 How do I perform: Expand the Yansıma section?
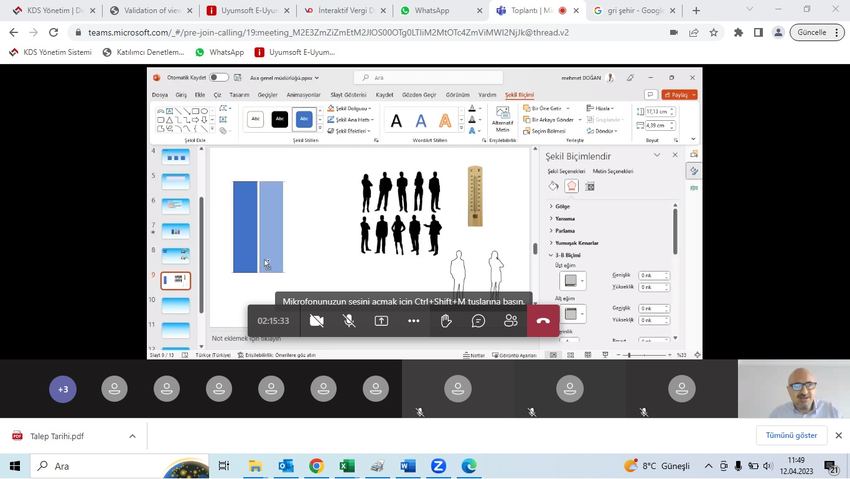563,219
